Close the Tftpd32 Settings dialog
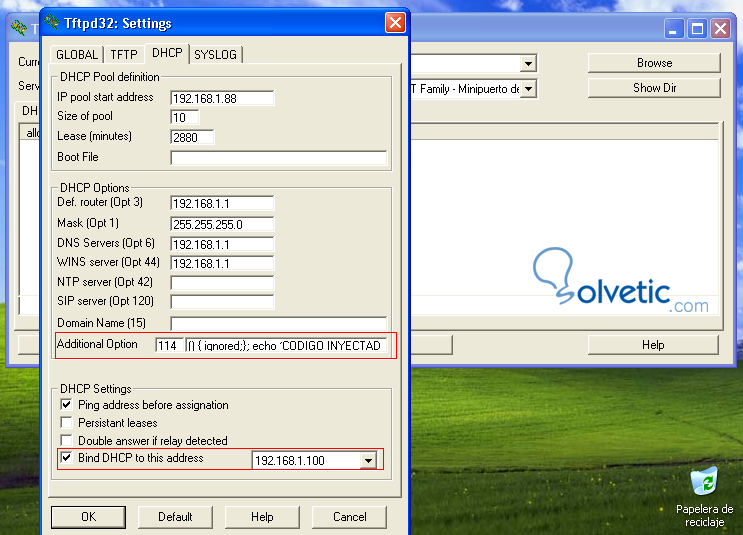The image size is (743, 535). [395, 23]
